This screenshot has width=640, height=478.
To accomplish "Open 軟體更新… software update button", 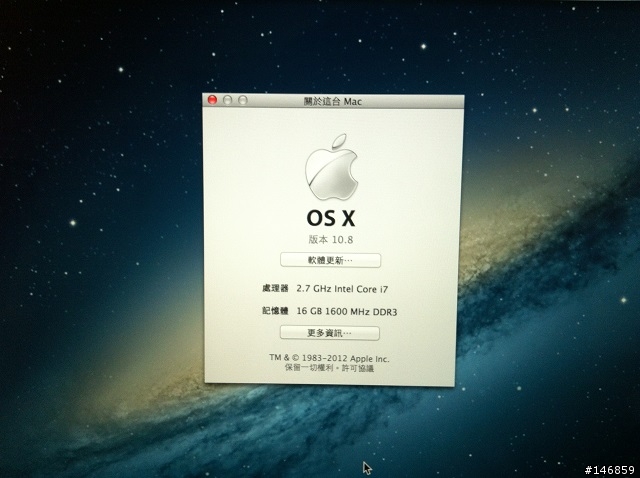I will tap(330, 260).
